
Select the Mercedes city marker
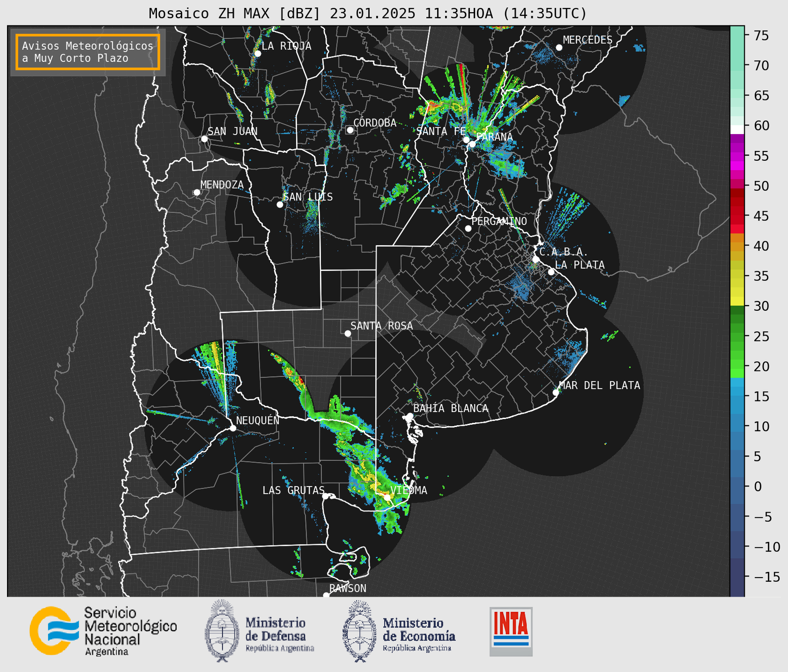click(x=559, y=48)
